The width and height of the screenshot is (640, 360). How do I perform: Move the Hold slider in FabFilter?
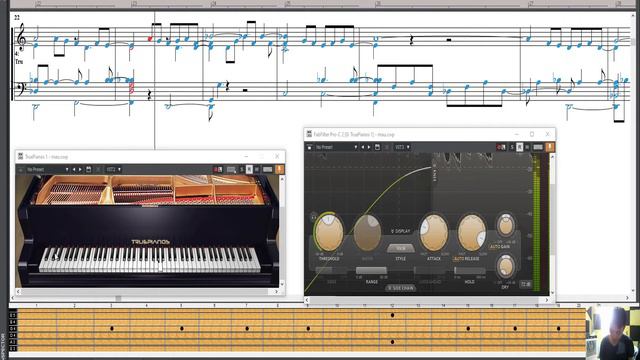tap(469, 271)
